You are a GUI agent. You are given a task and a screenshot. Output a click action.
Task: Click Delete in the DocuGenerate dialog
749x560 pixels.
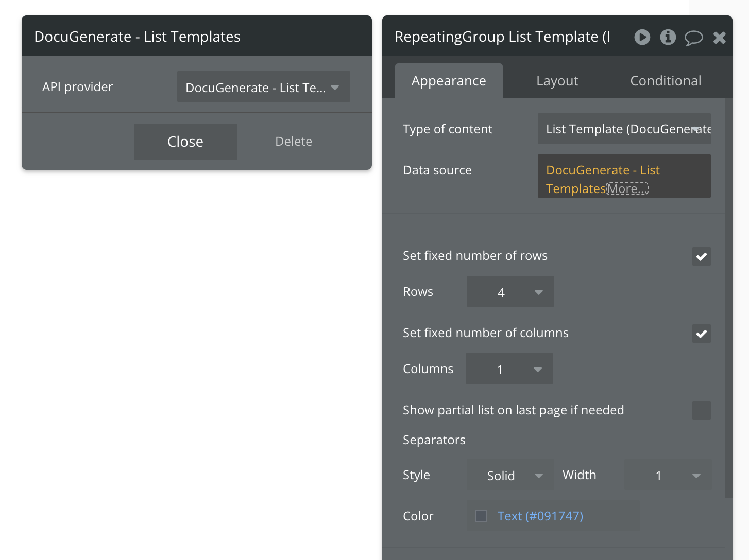click(x=294, y=142)
